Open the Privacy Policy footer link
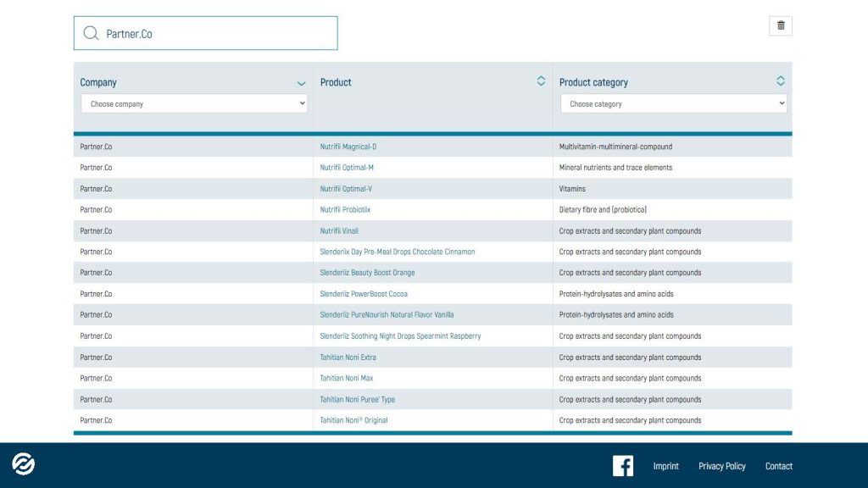 coord(722,467)
